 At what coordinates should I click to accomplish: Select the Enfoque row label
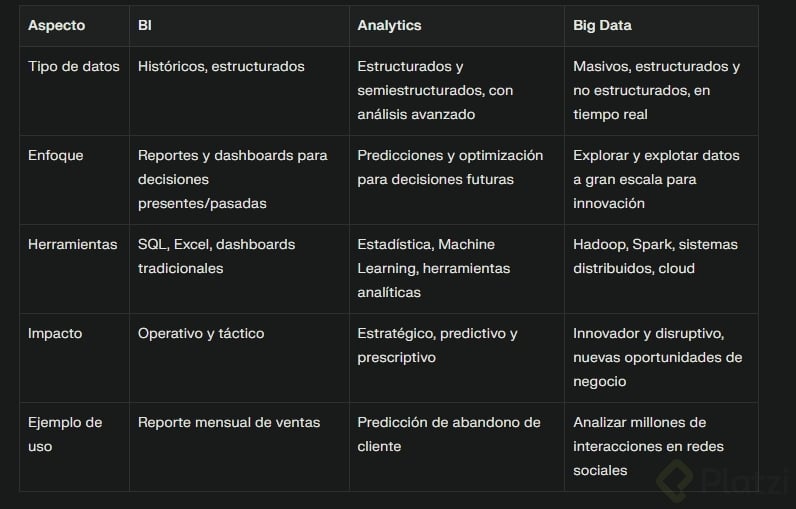[56, 155]
